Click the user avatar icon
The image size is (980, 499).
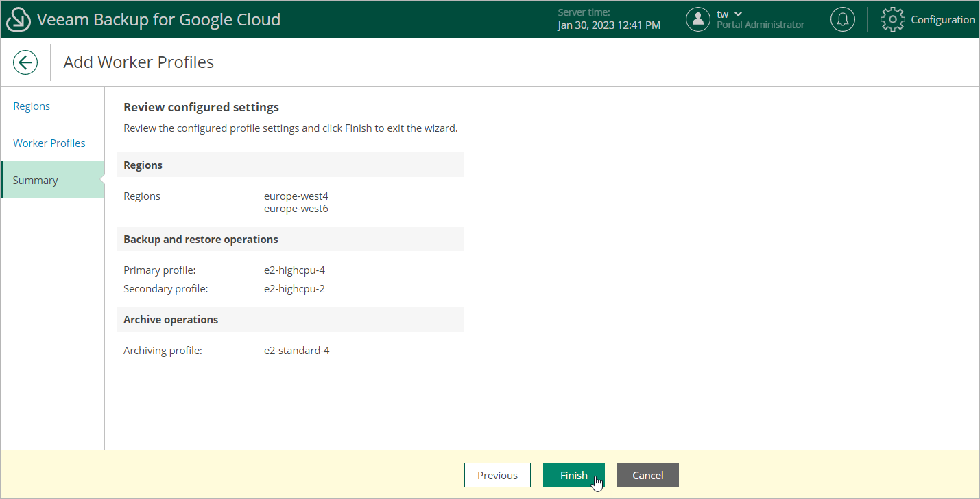698,19
